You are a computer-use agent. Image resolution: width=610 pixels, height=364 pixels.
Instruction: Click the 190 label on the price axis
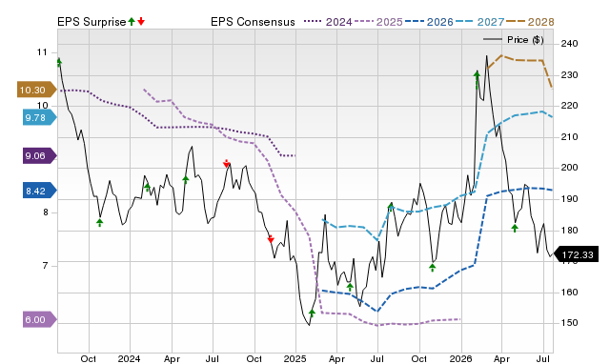click(570, 199)
